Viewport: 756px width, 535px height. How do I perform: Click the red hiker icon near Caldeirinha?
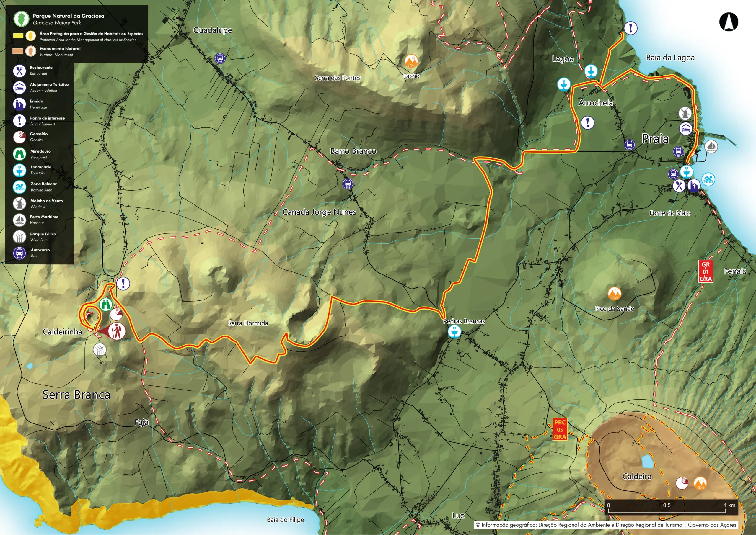tap(117, 331)
